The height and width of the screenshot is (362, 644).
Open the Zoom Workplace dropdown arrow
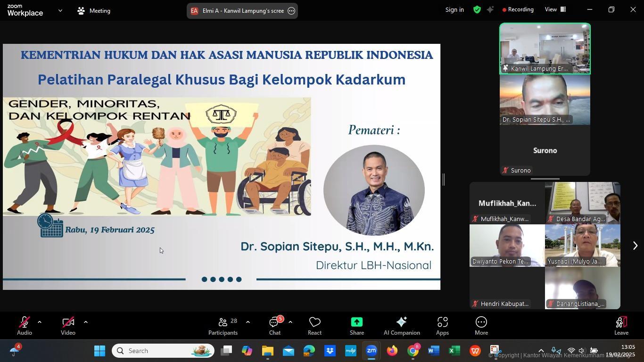60,10
